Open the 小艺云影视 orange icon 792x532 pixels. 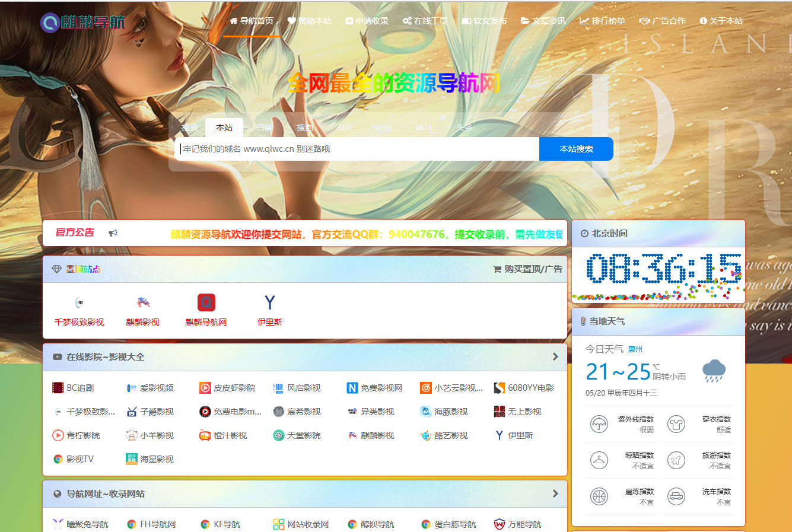tap(425, 388)
